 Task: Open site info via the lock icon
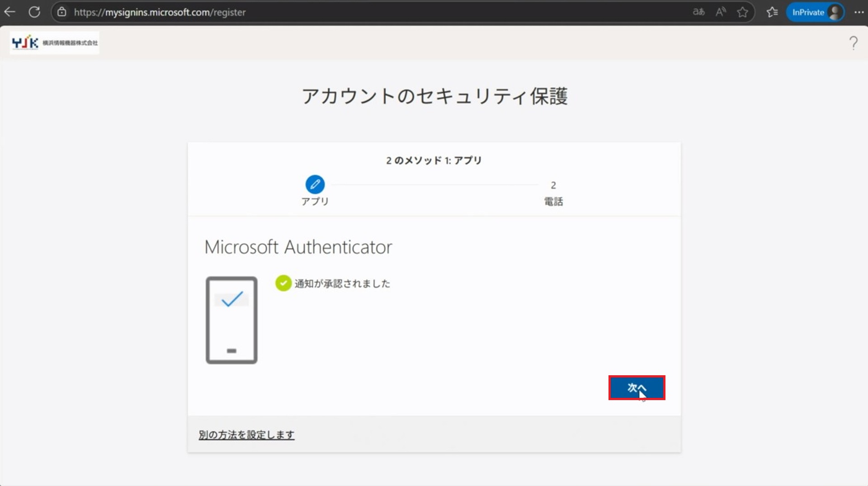click(62, 12)
